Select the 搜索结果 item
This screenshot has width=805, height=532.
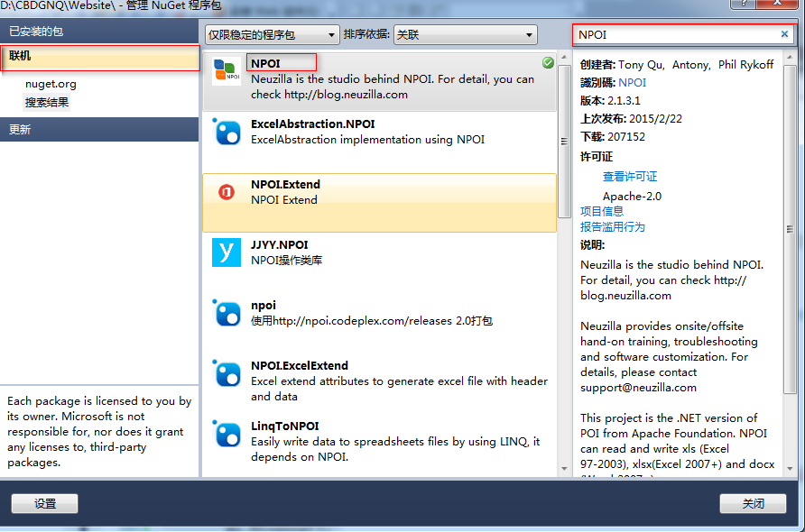tap(47, 103)
